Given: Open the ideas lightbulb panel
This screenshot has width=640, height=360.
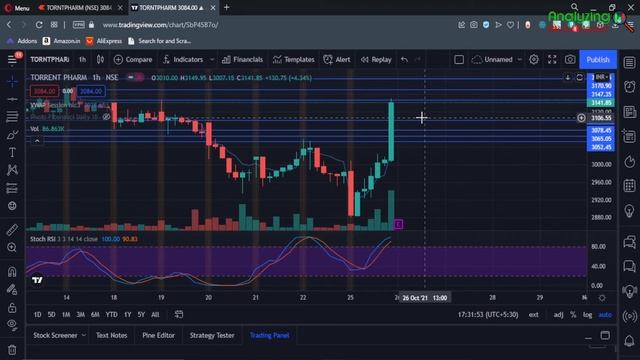Looking at the screenshot, I should 629,211.
